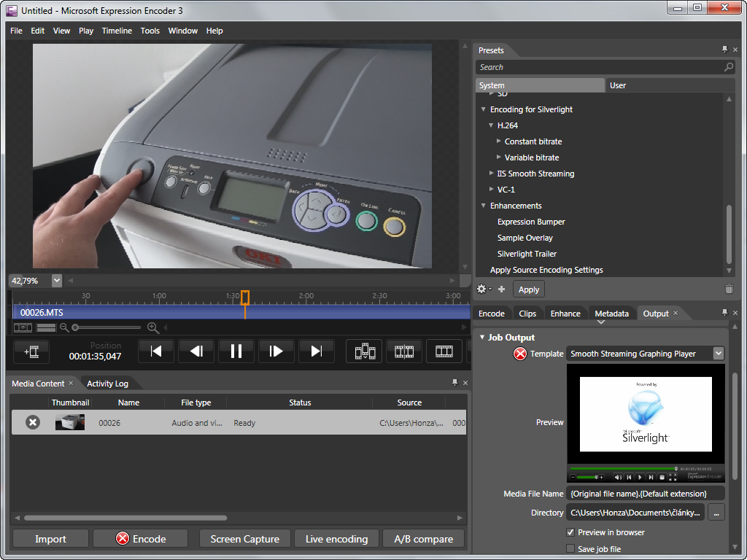Open the presets gear options menu
The image size is (747, 560).
point(484,289)
